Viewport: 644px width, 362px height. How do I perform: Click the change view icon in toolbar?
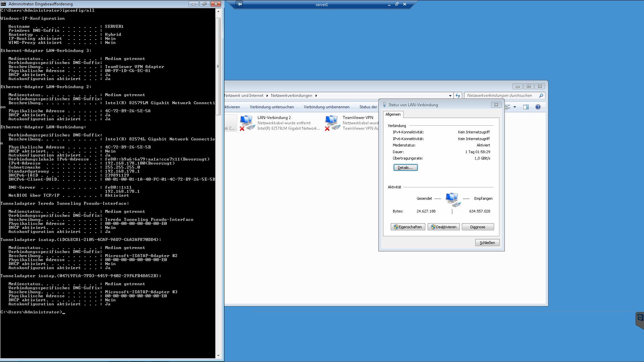pos(508,107)
